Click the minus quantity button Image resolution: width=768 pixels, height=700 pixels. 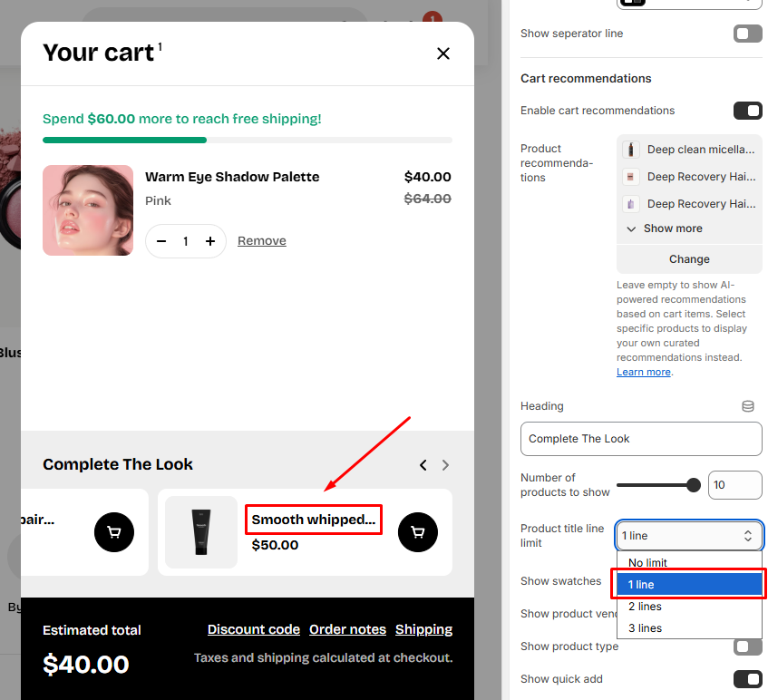(x=161, y=241)
